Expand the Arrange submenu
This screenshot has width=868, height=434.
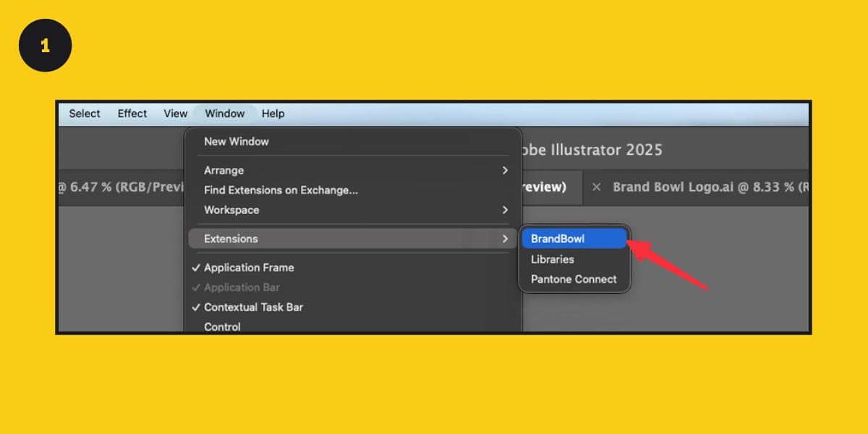click(352, 171)
